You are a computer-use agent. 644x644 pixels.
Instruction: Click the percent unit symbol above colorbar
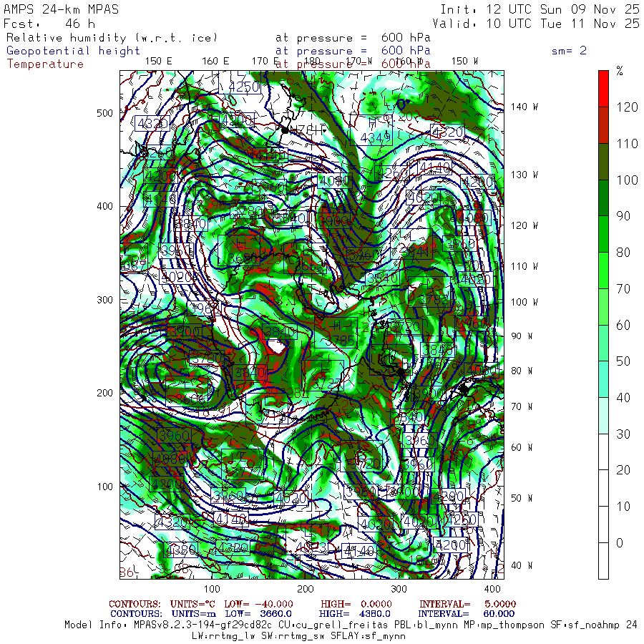620,71
